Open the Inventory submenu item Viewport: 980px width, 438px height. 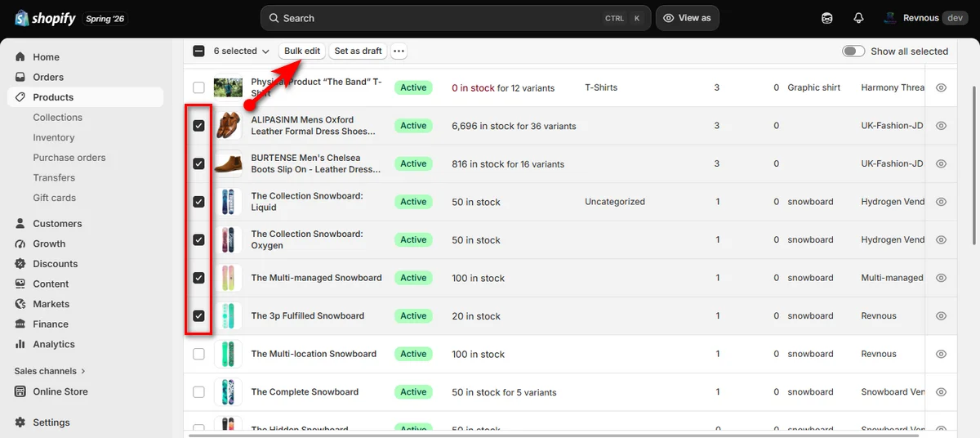click(x=53, y=137)
